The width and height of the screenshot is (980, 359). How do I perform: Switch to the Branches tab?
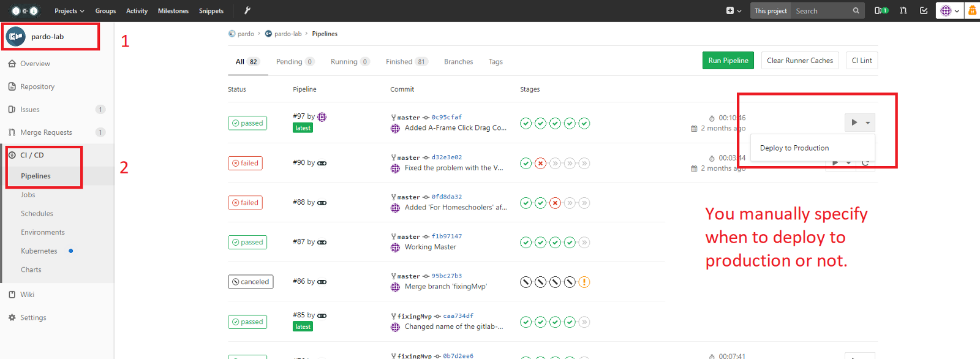(x=458, y=61)
